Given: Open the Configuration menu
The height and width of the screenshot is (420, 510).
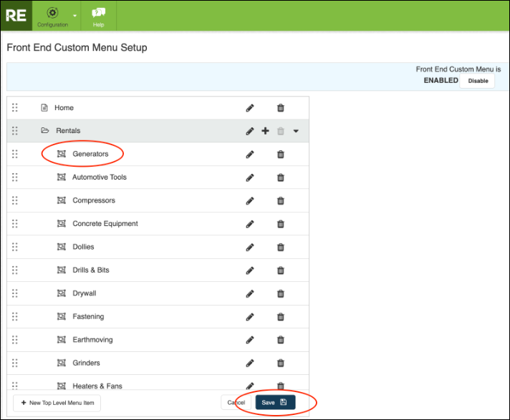Looking at the screenshot, I should pyautogui.click(x=52, y=16).
